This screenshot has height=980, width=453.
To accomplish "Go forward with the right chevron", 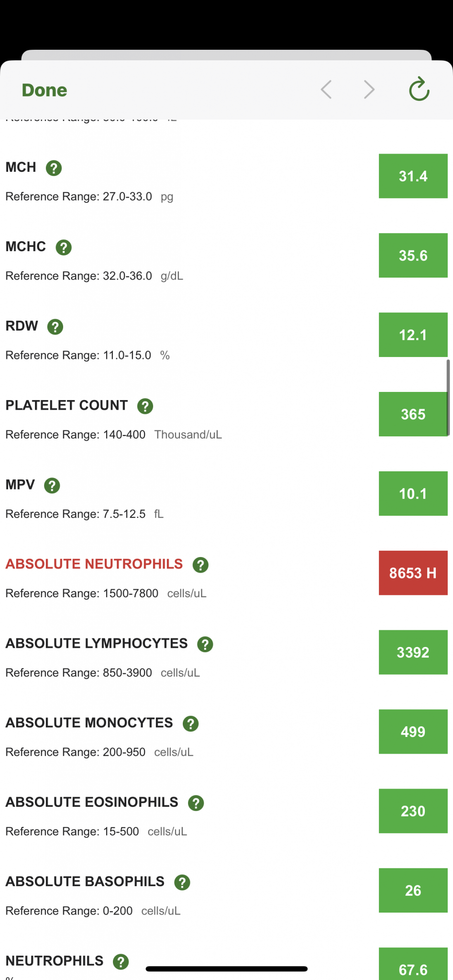I will 369,89.
